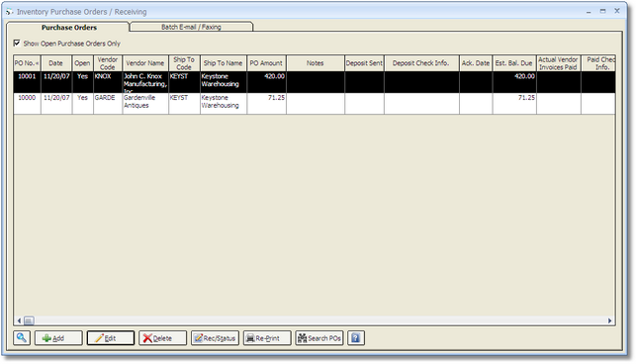Viewport: 636px width, 364px height.
Task: Click the Deposit Sent column header
Action: tap(364, 63)
